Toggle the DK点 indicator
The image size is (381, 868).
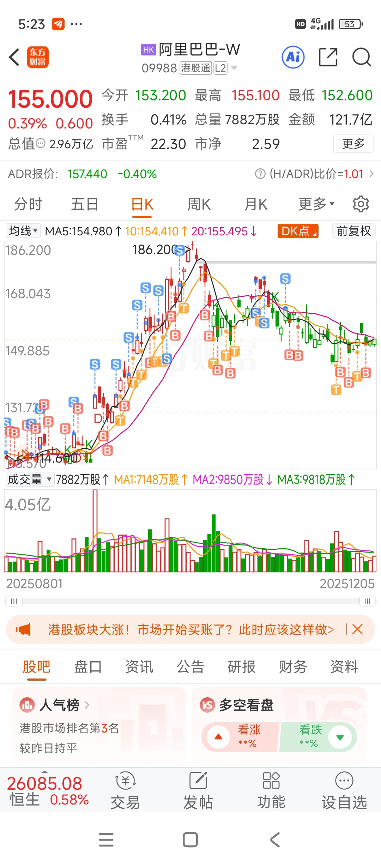click(298, 231)
